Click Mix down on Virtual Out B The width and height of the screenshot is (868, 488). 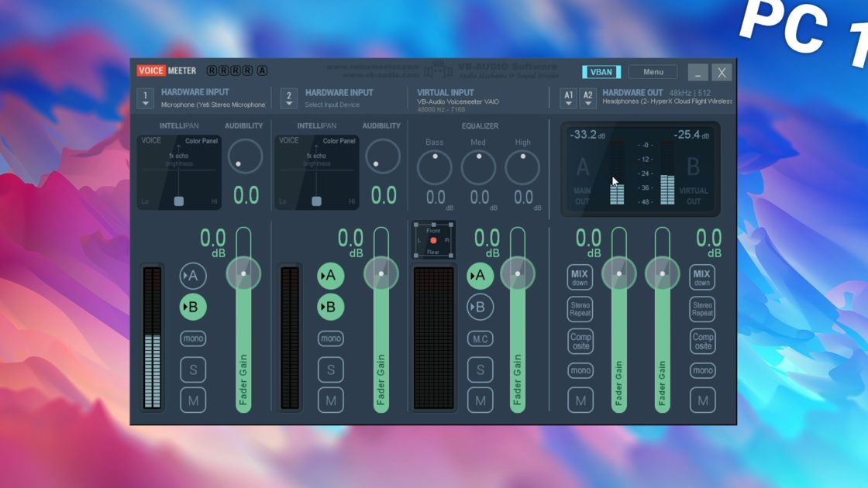click(x=702, y=277)
